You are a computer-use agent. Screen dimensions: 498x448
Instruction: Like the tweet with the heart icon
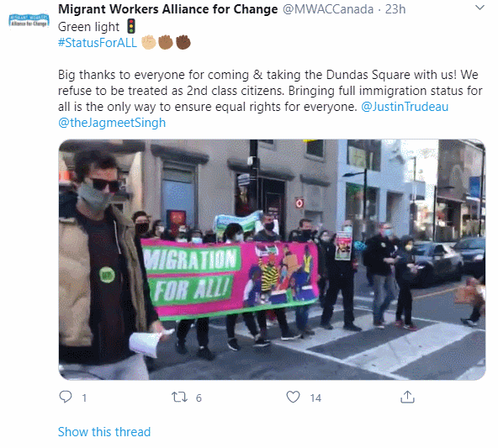293,397
